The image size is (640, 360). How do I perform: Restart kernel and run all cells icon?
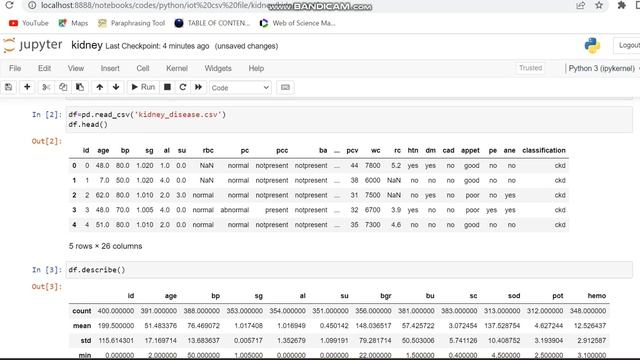pos(198,87)
